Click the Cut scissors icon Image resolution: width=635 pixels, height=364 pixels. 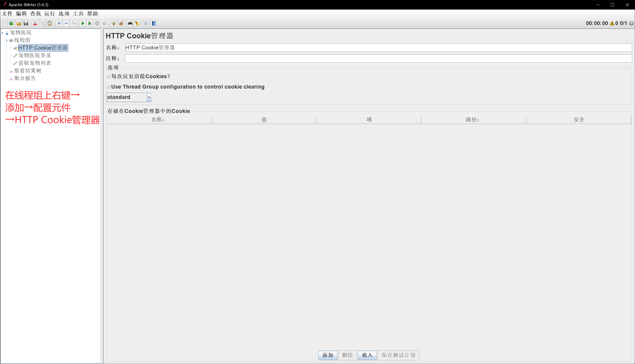(35, 23)
